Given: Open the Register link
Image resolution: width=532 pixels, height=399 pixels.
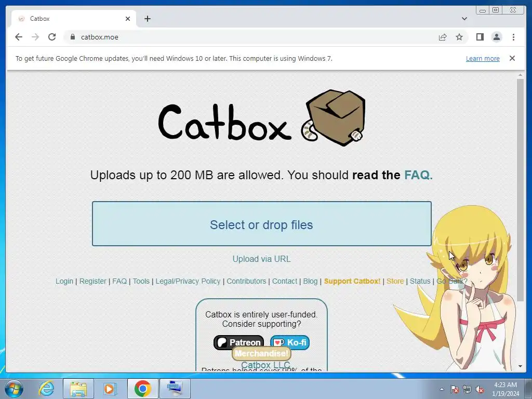Looking at the screenshot, I should [x=92, y=281].
